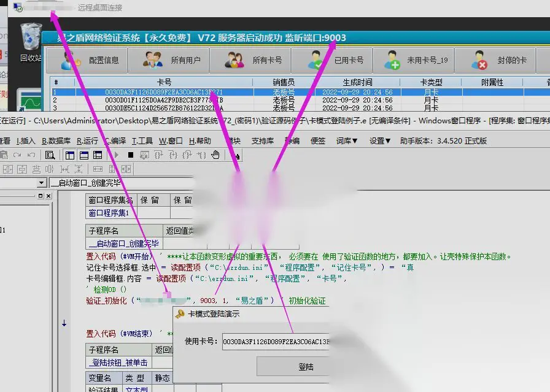Open the 封停的卡 tab in the server window

[x=495, y=60]
